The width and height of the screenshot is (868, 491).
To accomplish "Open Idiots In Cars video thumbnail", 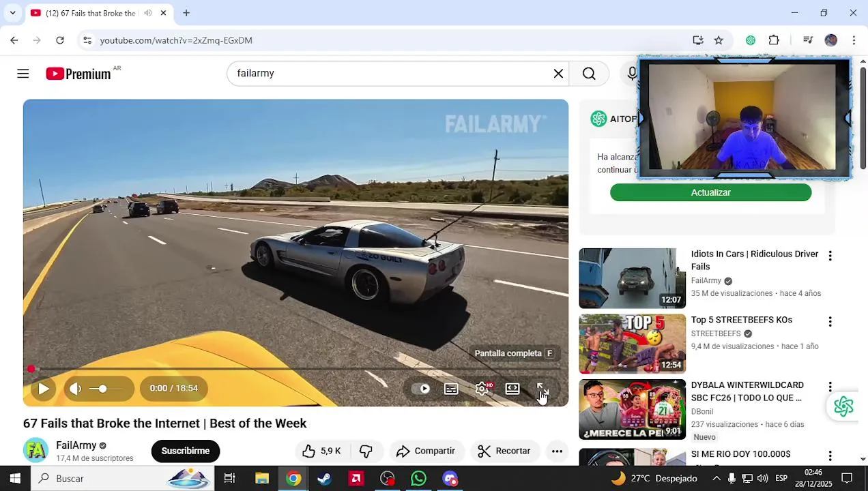I will (632, 278).
